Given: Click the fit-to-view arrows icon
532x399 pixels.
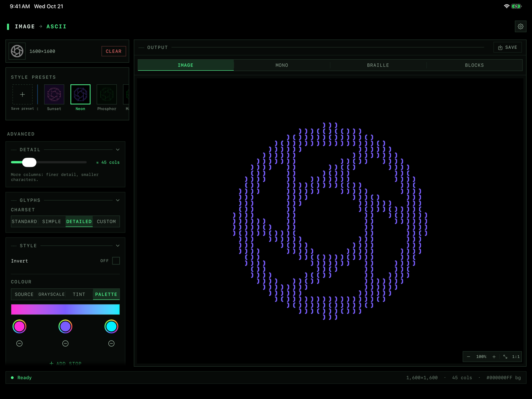Looking at the screenshot, I should 505,357.
